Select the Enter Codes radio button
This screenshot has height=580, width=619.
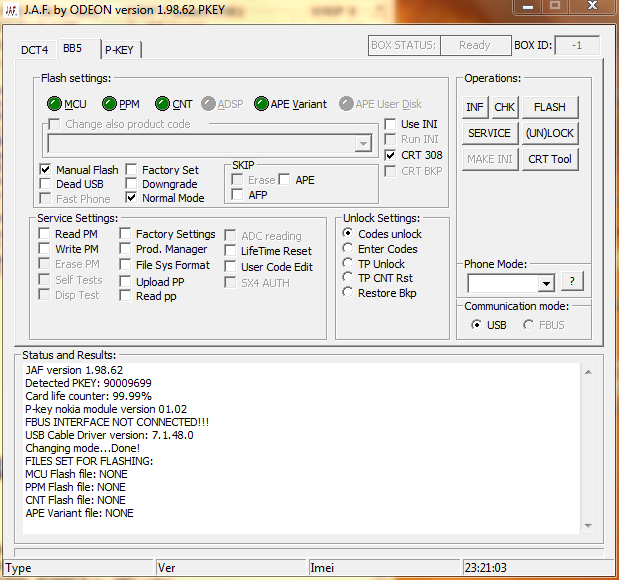coord(348,249)
